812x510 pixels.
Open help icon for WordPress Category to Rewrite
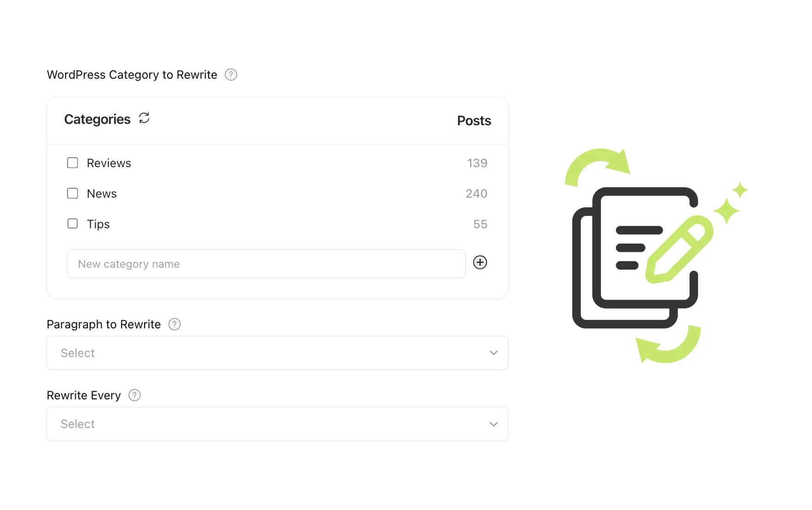pyautogui.click(x=231, y=74)
